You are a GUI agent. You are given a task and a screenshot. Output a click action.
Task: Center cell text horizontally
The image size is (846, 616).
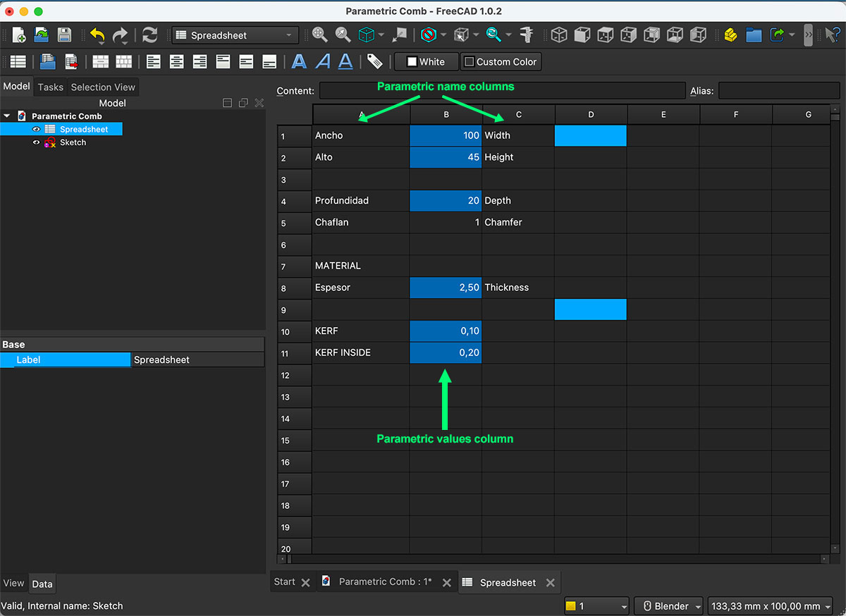(x=177, y=62)
